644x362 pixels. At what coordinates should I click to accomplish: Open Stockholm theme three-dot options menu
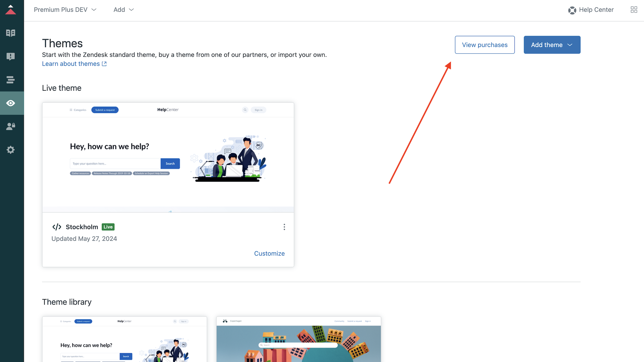point(284,227)
